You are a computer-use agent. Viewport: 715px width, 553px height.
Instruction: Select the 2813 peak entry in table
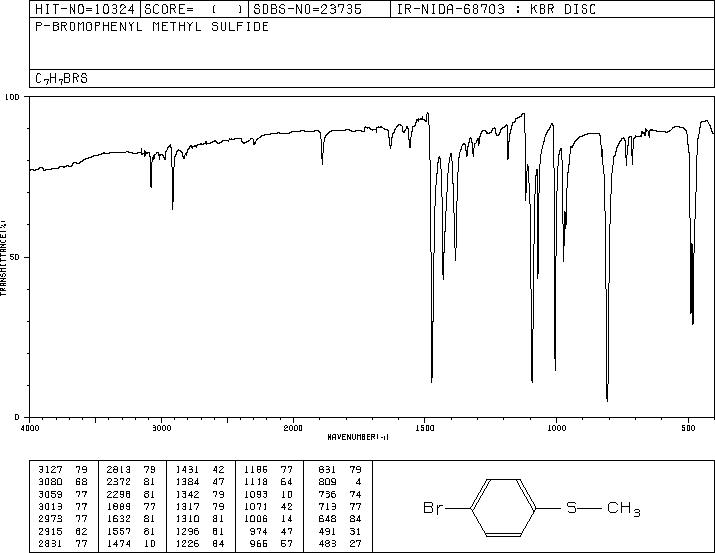[119, 470]
